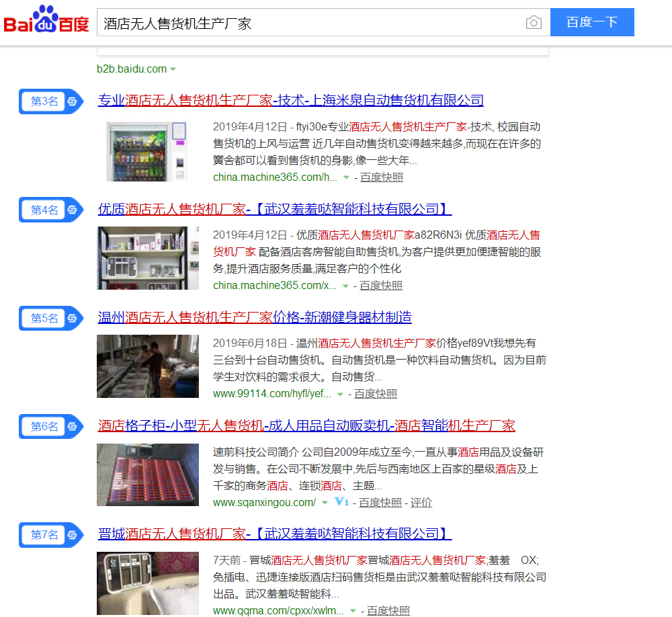Expand the b2b.baidu.com dropdown arrow
This screenshot has height=617, width=672.
point(173,69)
